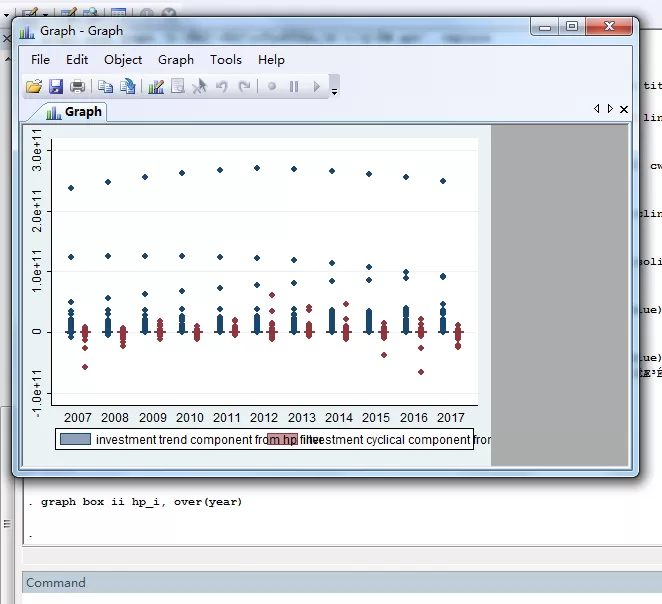Open the Help menu

271,60
